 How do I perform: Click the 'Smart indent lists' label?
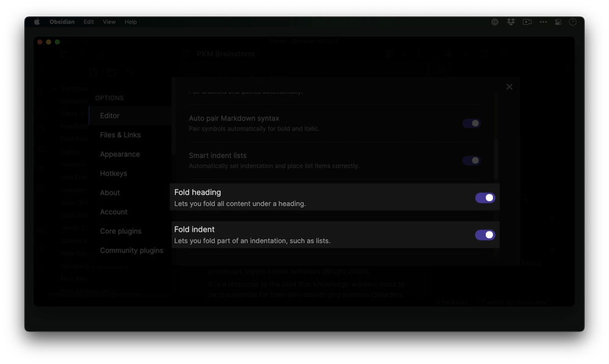(217, 155)
